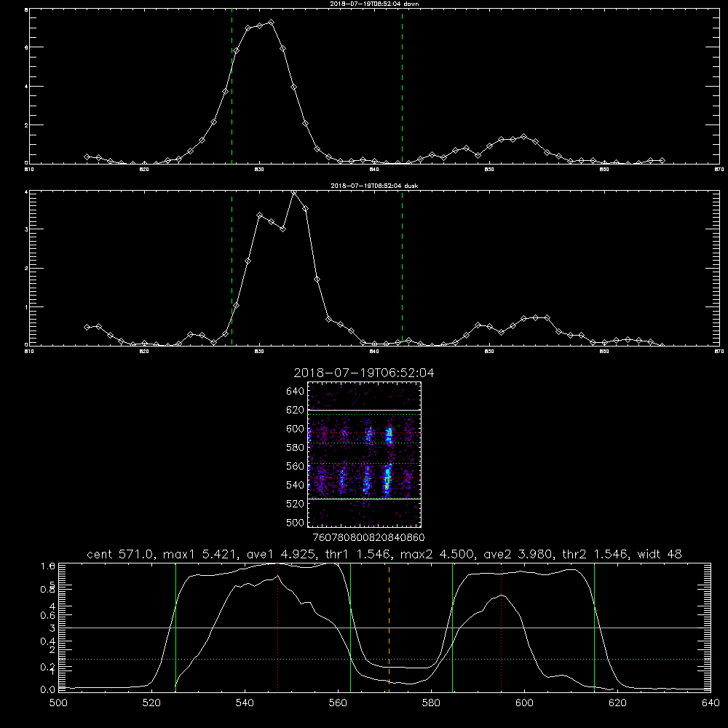Click red dotted peak line near 547
The image size is (728, 728).
coord(277,628)
